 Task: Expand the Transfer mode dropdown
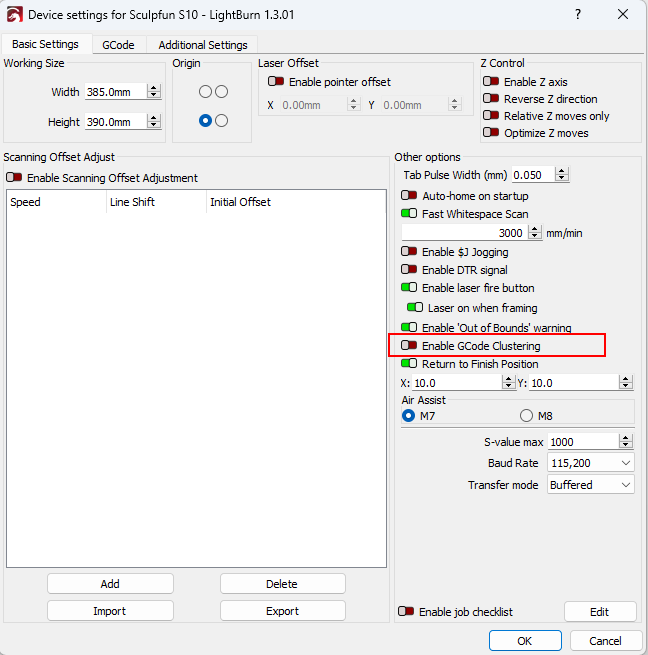click(x=590, y=485)
